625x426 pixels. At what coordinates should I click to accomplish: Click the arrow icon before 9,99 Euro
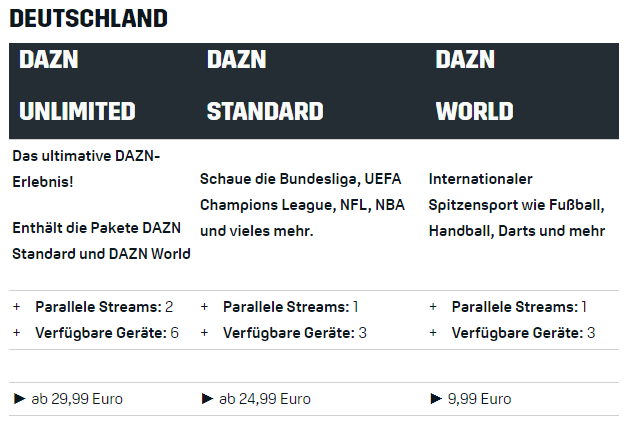(436, 398)
